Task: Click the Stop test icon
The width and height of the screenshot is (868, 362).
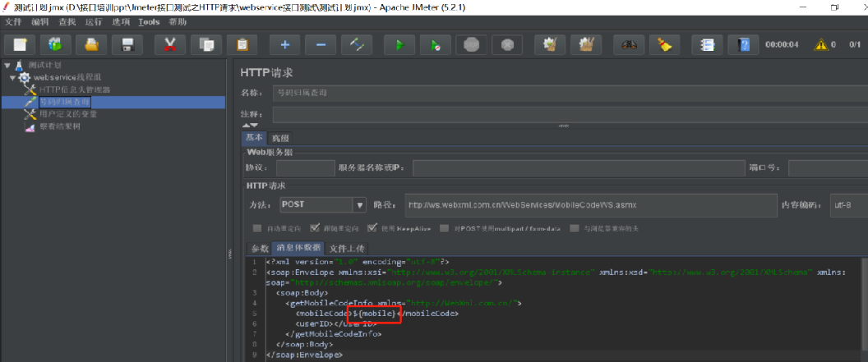Action: [471, 45]
